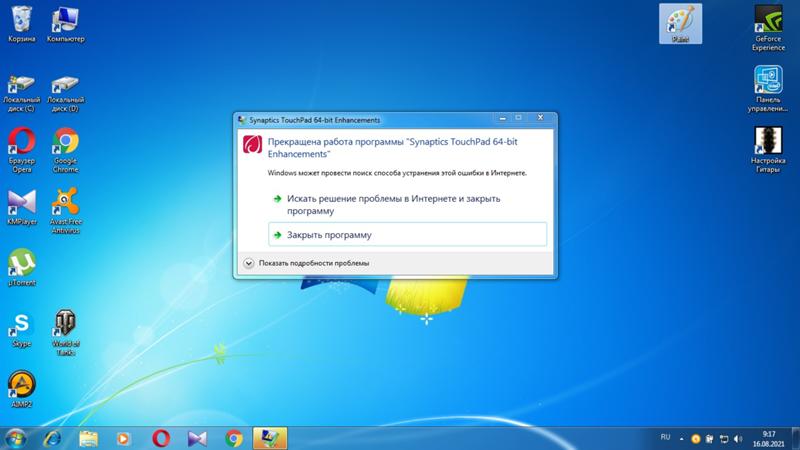Show hidden system tray icons arrow
The height and width of the screenshot is (450, 800).
pyautogui.click(x=681, y=439)
